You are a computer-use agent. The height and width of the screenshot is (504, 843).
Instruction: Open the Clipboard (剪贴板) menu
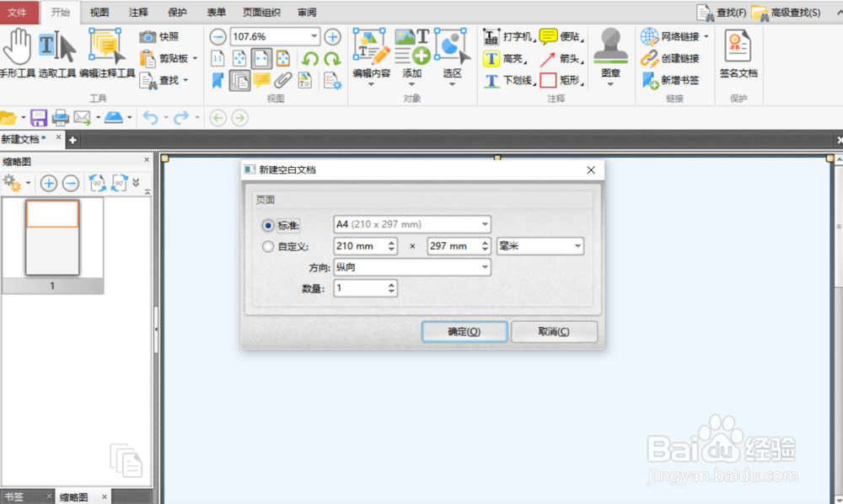pos(169,58)
